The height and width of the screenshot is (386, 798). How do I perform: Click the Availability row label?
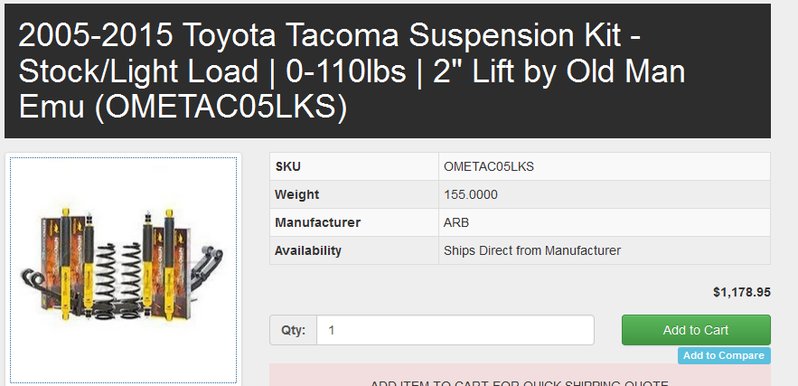pos(308,251)
